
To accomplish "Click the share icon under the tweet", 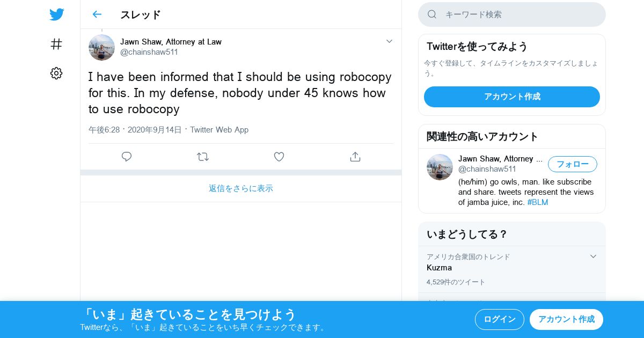I will [355, 157].
